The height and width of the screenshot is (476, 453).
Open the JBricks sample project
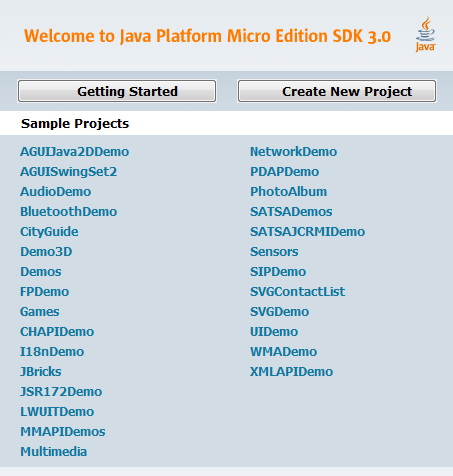pyautogui.click(x=41, y=372)
